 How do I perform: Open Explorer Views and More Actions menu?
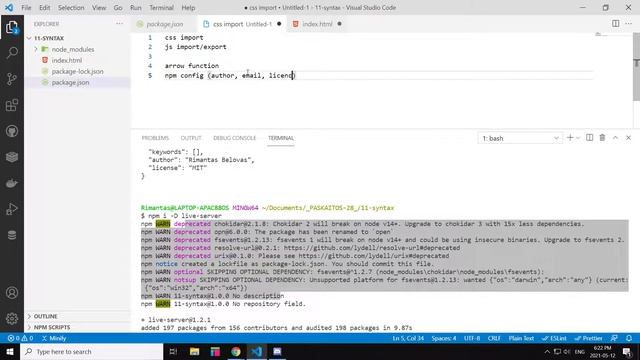119,24
